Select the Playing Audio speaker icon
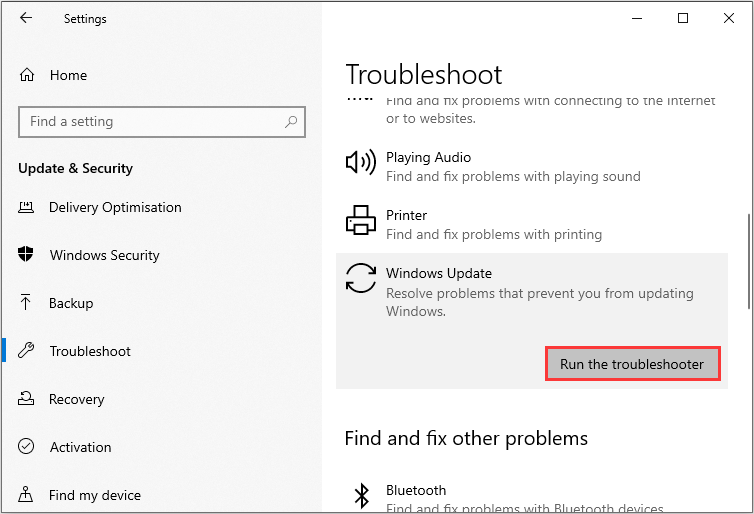 pyautogui.click(x=360, y=163)
